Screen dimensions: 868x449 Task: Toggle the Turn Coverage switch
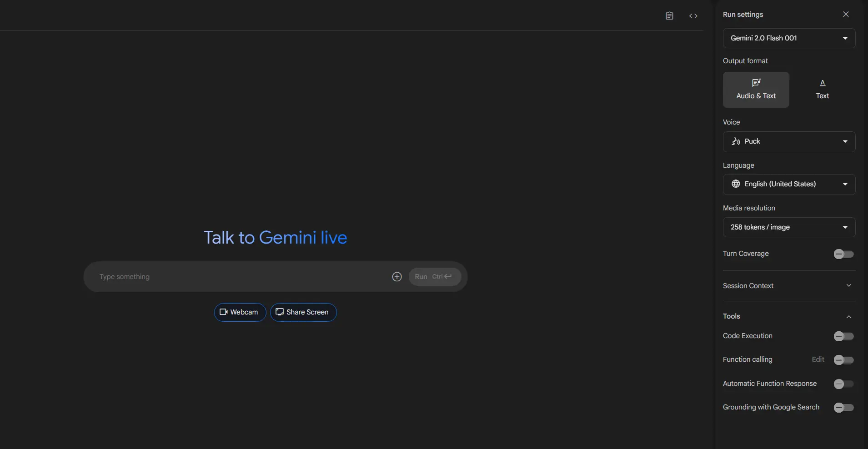click(843, 254)
